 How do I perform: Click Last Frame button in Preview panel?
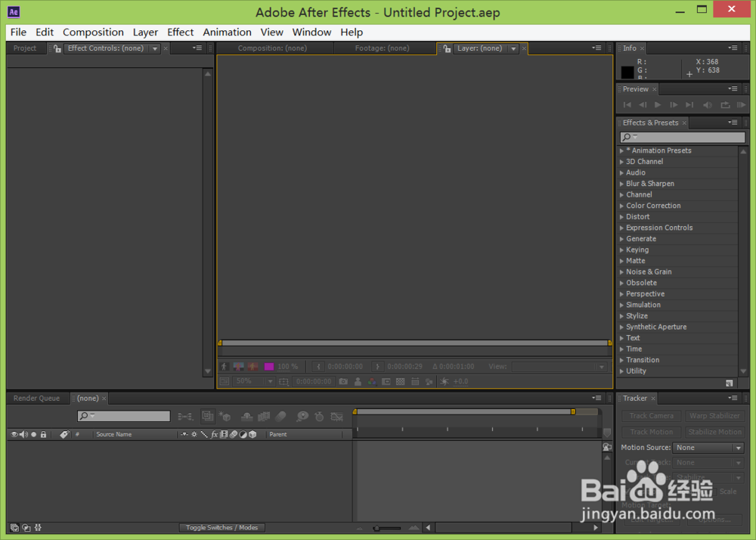pyautogui.click(x=690, y=104)
